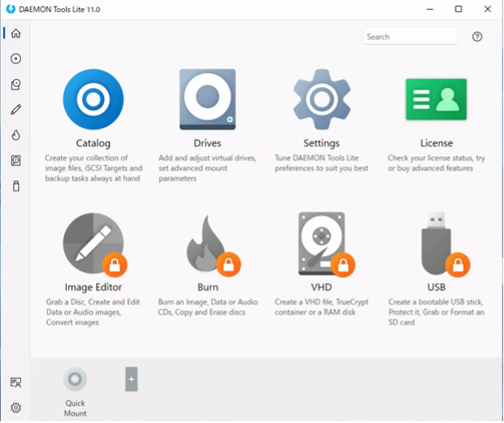Image resolution: width=504 pixels, height=423 pixels.
Task: Click the Drives title label
Action: 207,143
